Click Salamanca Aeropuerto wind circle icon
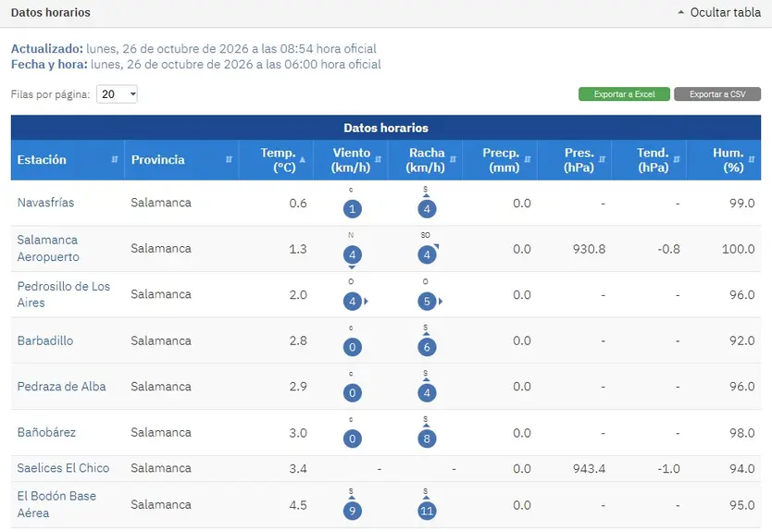This screenshot has height=532, width=772. click(x=352, y=255)
